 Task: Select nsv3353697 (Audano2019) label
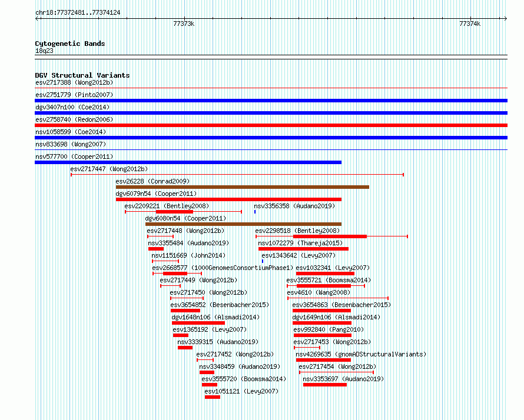[x=343, y=379]
